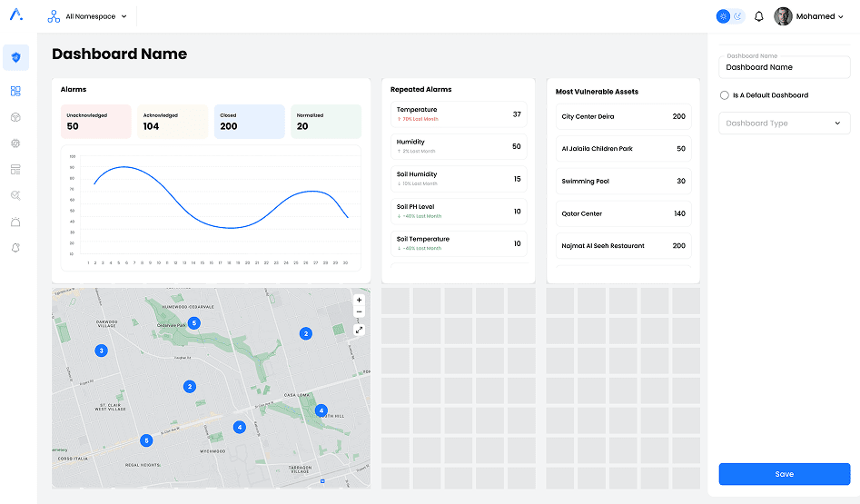The image size is (860, 504).
Task: Open the Dashboard Type dropdown
Action: point(784,124)
